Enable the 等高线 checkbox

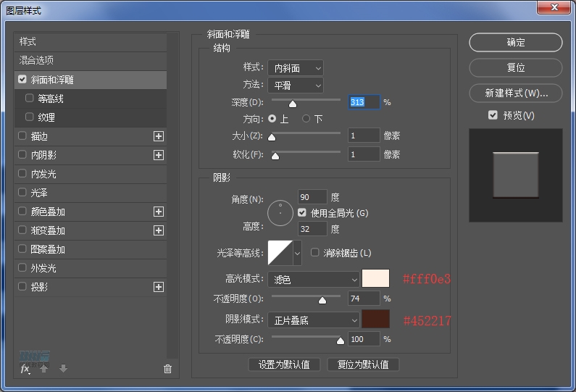[x=30, y=99]
